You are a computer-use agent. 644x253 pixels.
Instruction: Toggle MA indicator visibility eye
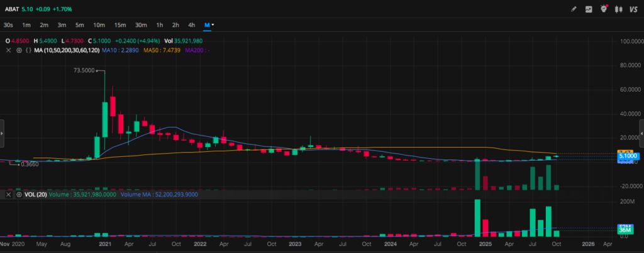point(18,50)
